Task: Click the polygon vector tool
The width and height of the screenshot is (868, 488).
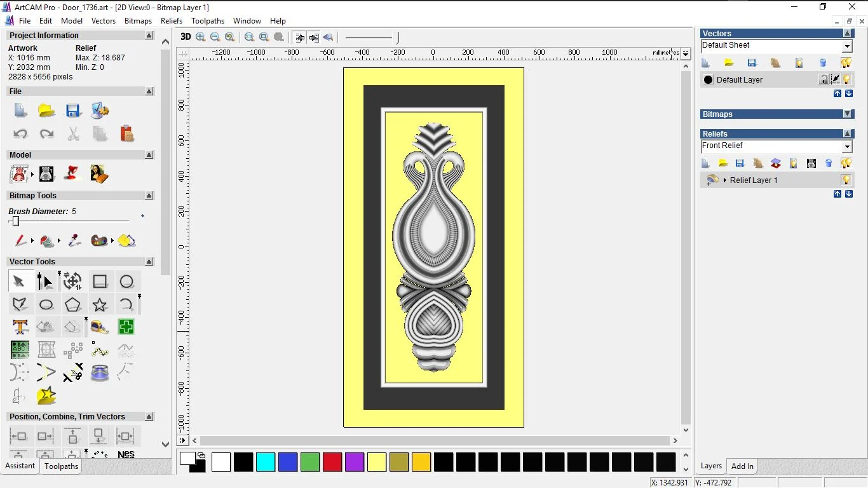Action: (x=72, y=304)
